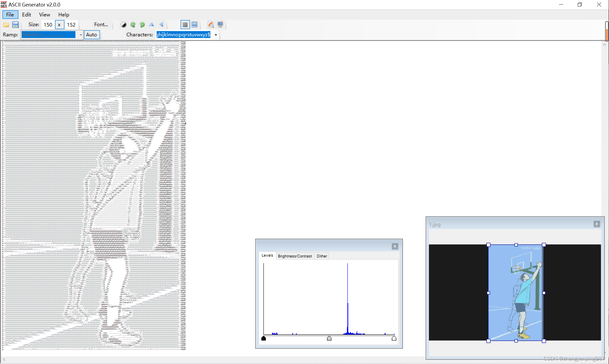Open an image with the folder icon

[x=6, y=25]
